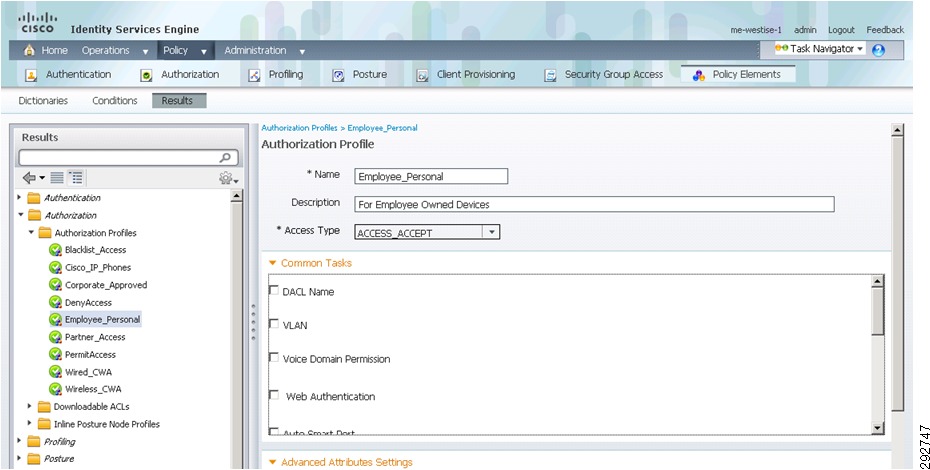Select Employee_Personal in the tree
The image size is (930, 470).
[102, 320]
